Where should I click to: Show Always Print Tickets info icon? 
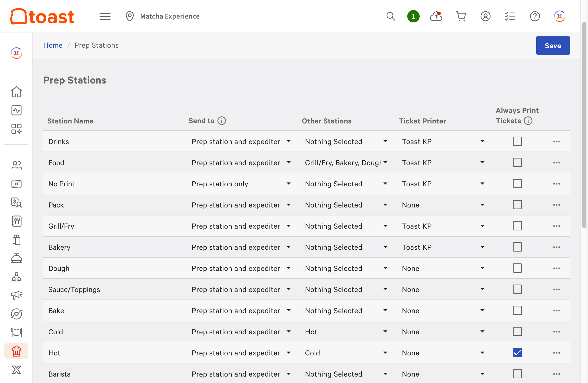click(x=528, y=121)
